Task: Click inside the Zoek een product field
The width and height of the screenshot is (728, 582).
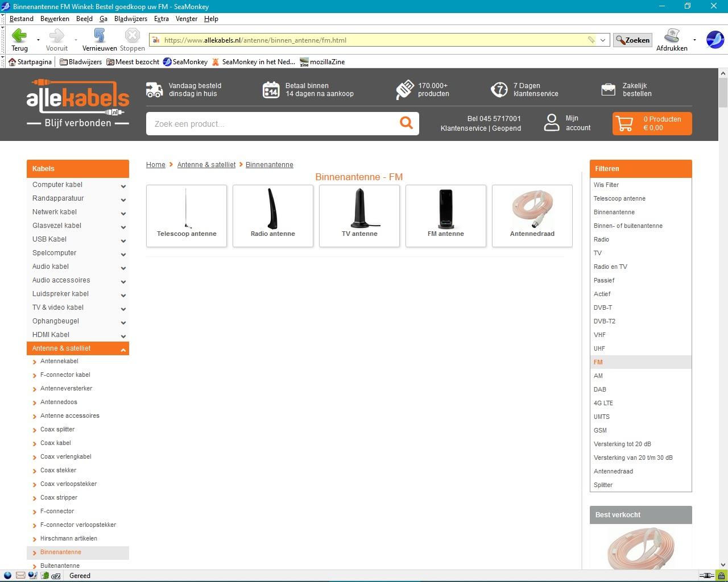Action: (256, 123)
